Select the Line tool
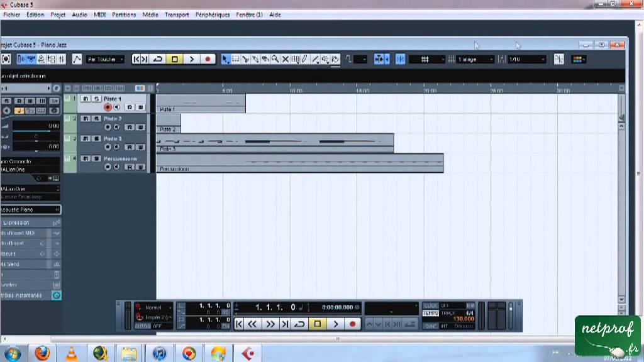644x362 pixels. (315, 60)
